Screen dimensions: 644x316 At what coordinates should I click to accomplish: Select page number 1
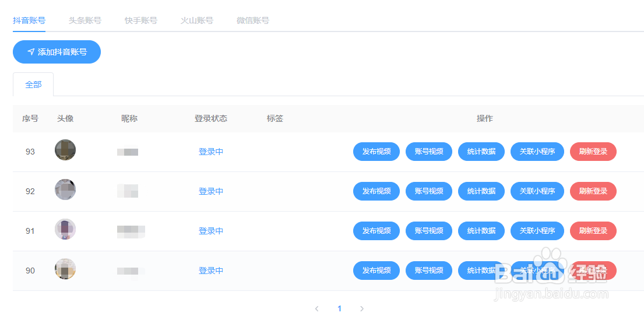339,308
